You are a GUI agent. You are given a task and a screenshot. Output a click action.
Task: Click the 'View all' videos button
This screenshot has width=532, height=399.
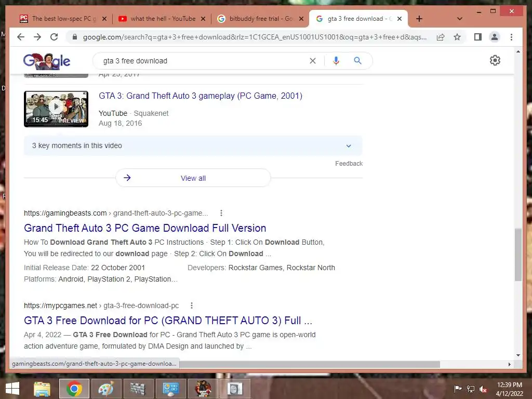193,178
